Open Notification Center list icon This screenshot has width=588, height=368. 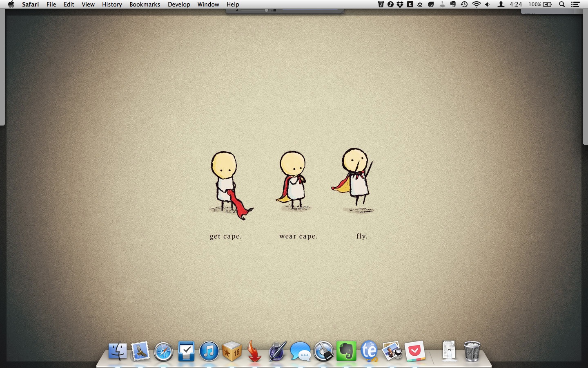click(575, 4)
